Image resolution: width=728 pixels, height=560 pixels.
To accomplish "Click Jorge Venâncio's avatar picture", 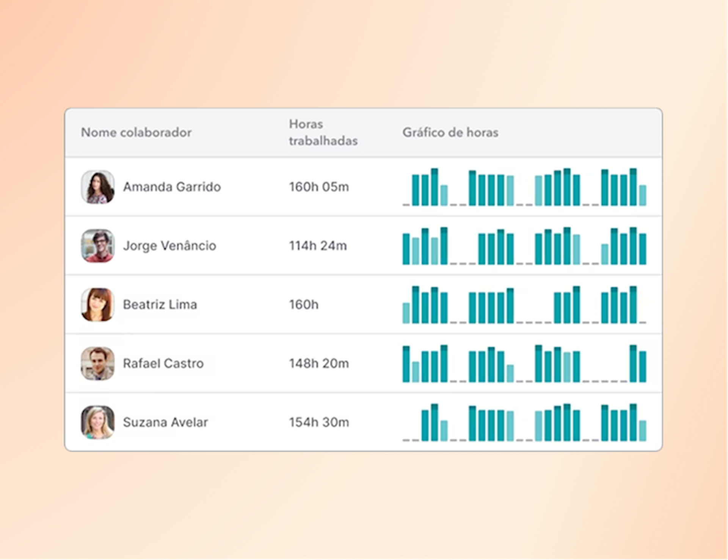I will pos(97,246).
